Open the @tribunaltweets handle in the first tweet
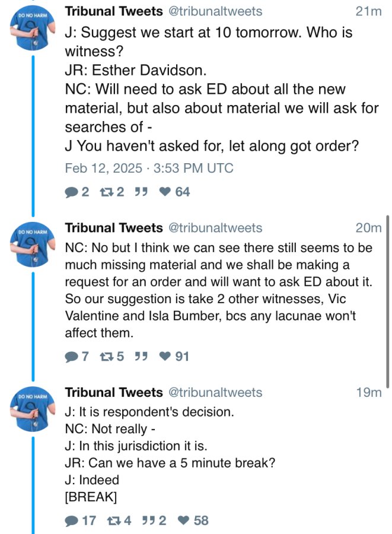 coord(215,11)
